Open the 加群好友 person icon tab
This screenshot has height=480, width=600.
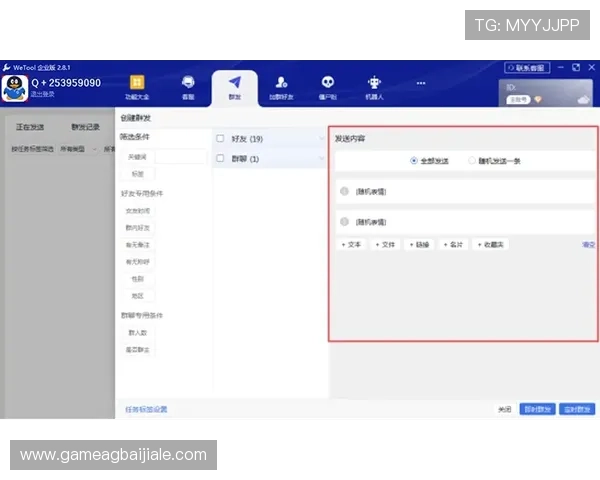[281, 87]
